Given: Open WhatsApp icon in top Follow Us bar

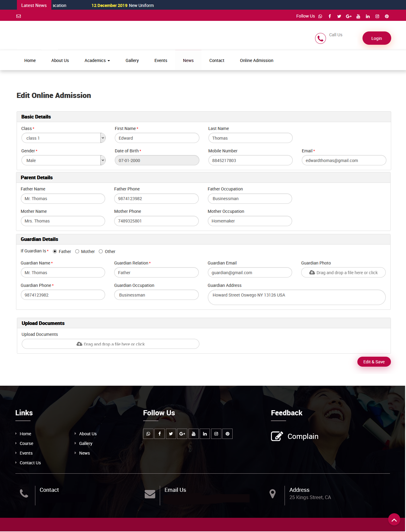Looking at the screenshot, I should pyautogui.click(x=320, y=16).
